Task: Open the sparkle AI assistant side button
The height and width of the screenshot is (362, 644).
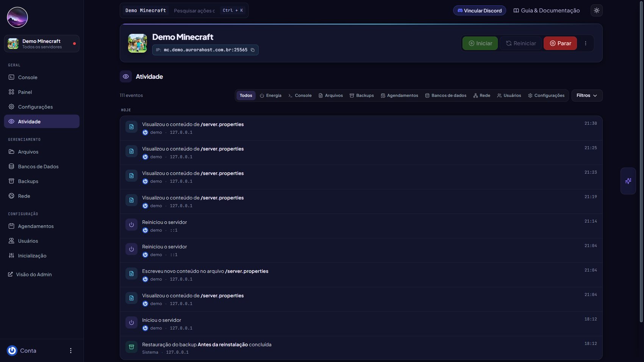Action: (x=628, y=181)
